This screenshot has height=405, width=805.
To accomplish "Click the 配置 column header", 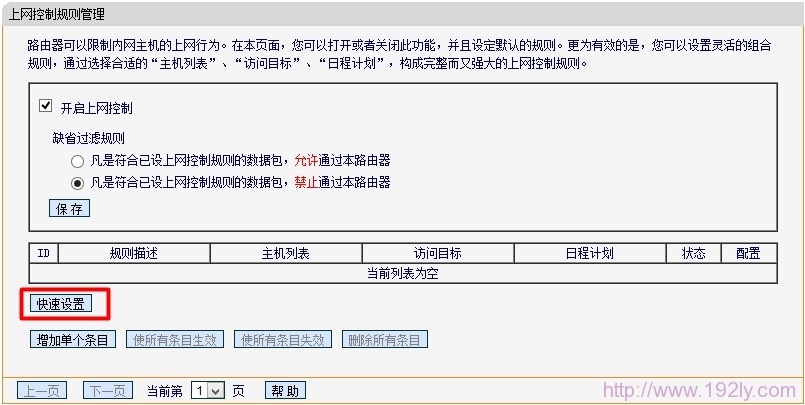I will coord(749,253).
